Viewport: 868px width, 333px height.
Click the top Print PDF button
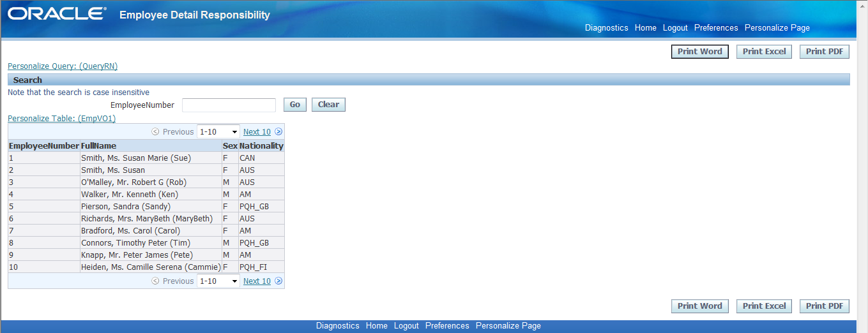(x=825, y=52)
